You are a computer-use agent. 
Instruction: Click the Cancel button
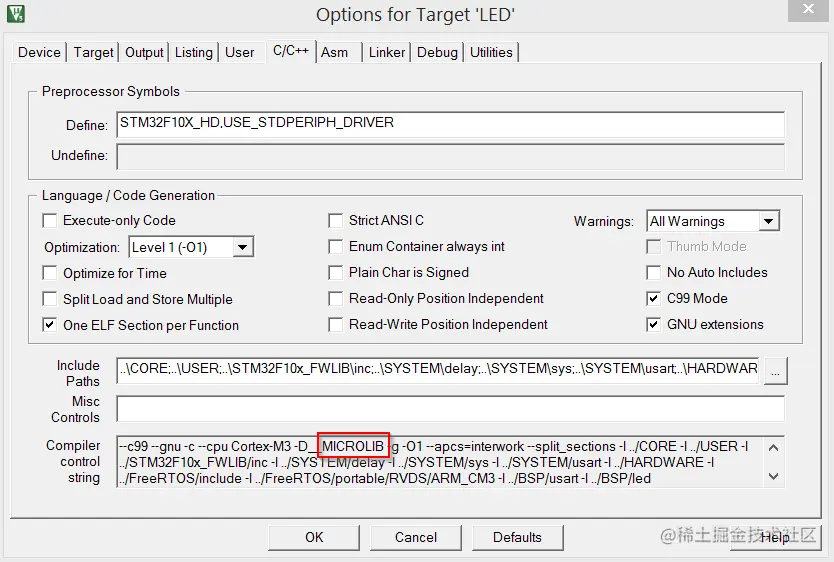tap(415, 538)
